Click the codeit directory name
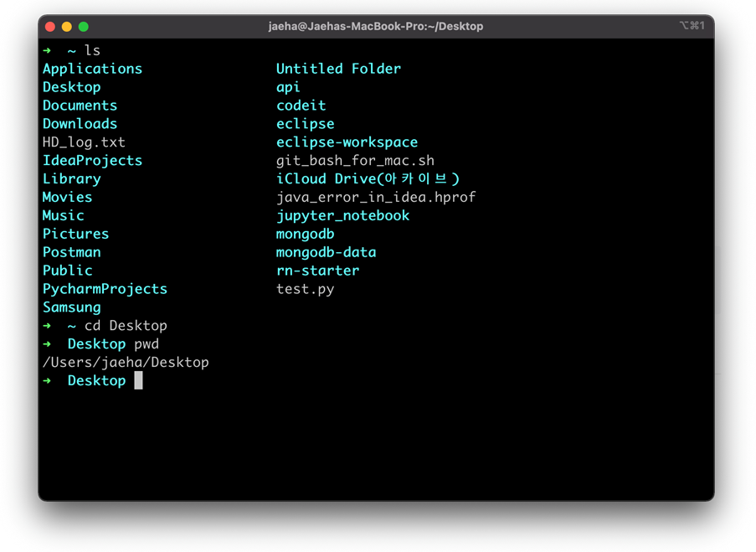 pos(301,106)
